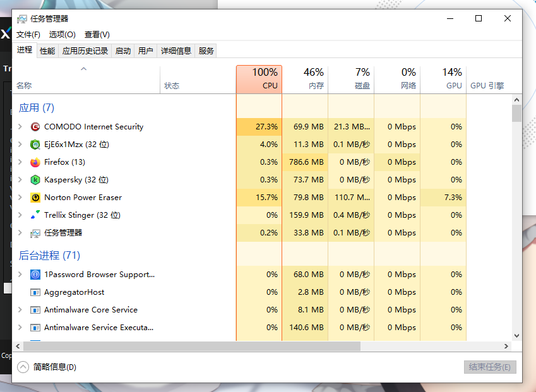Click the Norton Power Eraser icon
This screenshot has height=392, width=536.
[x=35, y=198]
